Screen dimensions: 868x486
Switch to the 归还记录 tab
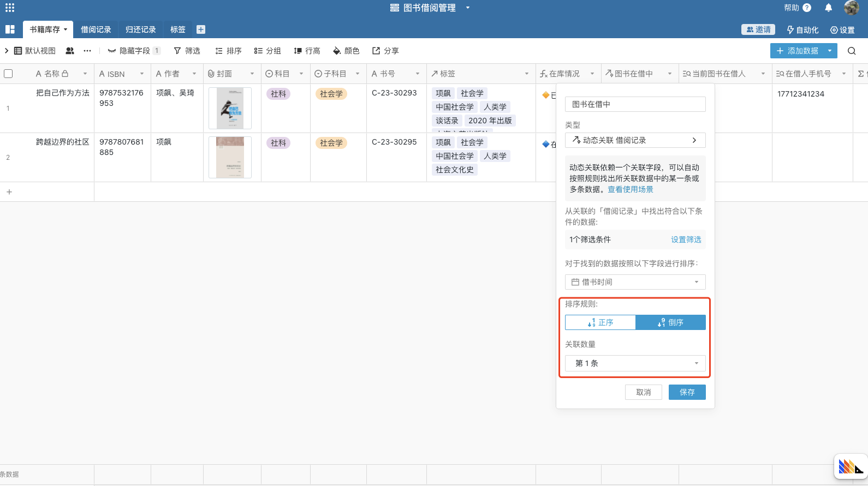pyautogui.click(x=141, y=29)
